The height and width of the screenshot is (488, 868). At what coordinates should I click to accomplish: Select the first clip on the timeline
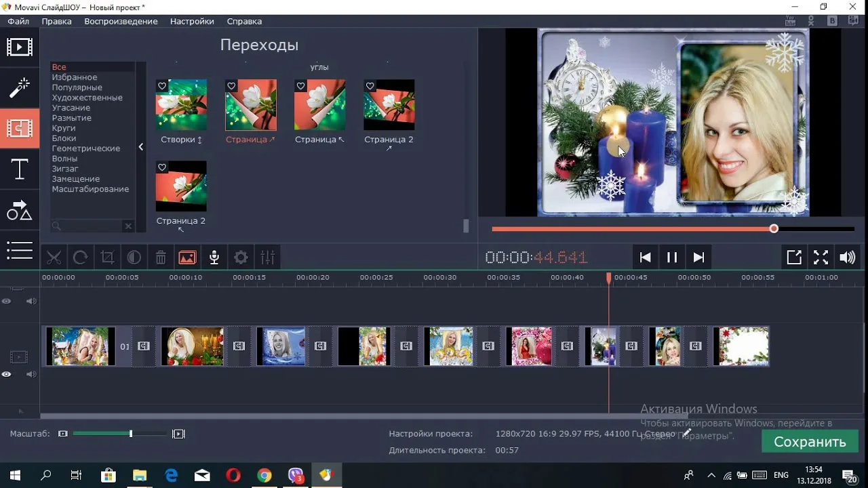[x=81, y=346]
